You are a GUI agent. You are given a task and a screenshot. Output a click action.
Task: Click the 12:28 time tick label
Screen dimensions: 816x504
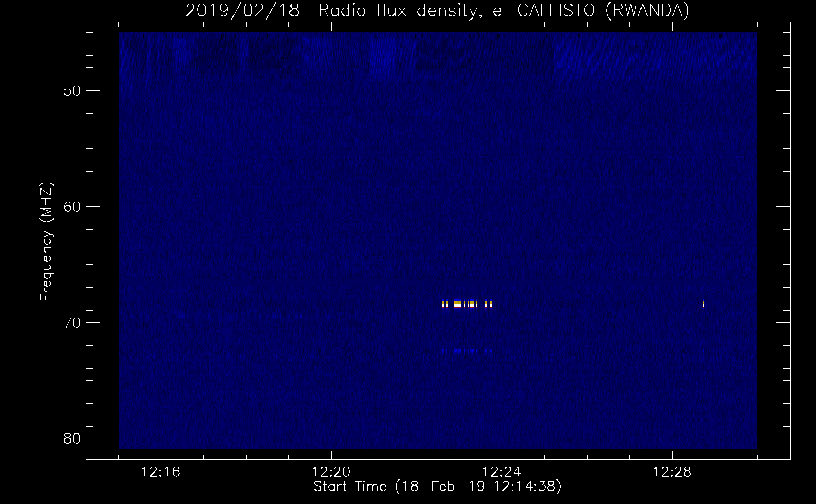click(672, 472)
